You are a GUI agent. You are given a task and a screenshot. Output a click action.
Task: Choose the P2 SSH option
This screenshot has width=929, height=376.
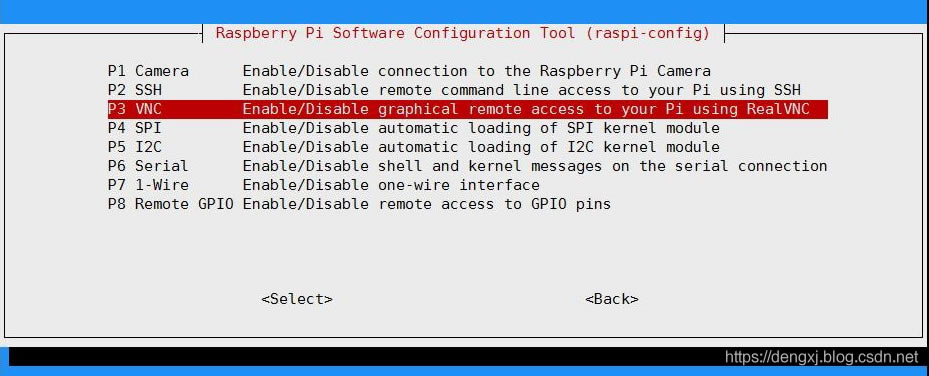pyautogui.click(x=468, y=90)
